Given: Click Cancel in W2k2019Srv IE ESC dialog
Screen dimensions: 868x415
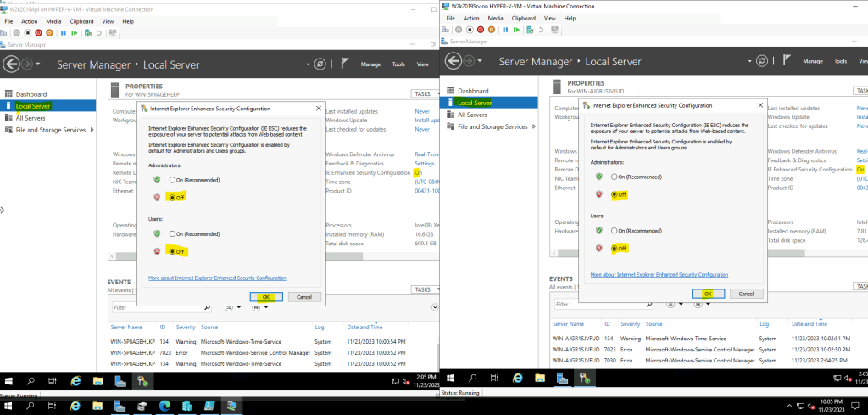Looking at the screenshot, I should [746, 294].
